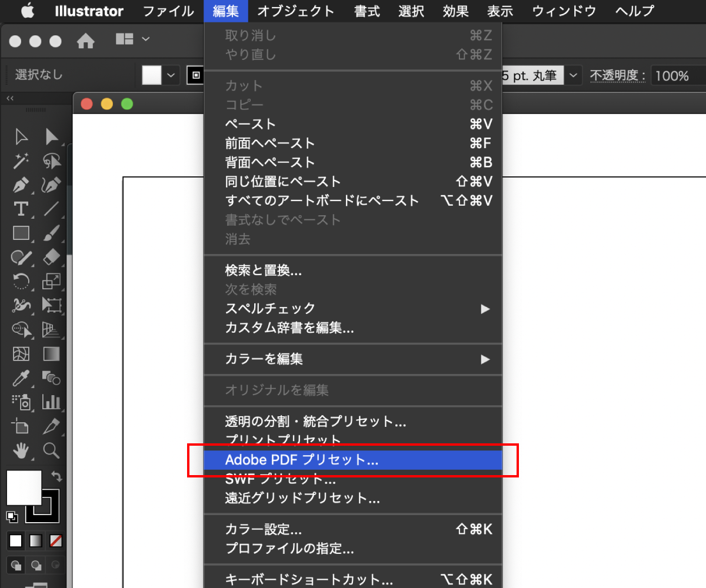Screen dimensions: 706x588
Task: Expand the カラーを編集 submenu arrow
Action: point(485,359)
